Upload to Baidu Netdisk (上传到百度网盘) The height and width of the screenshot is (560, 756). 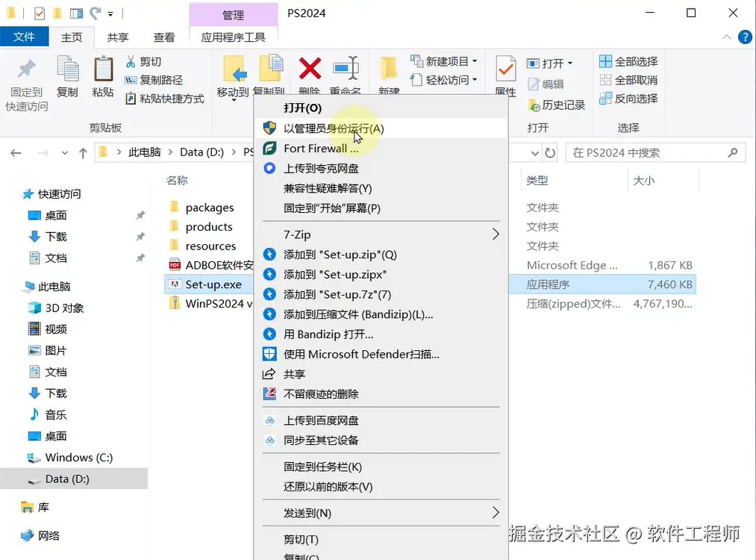(x=381, y=420)
